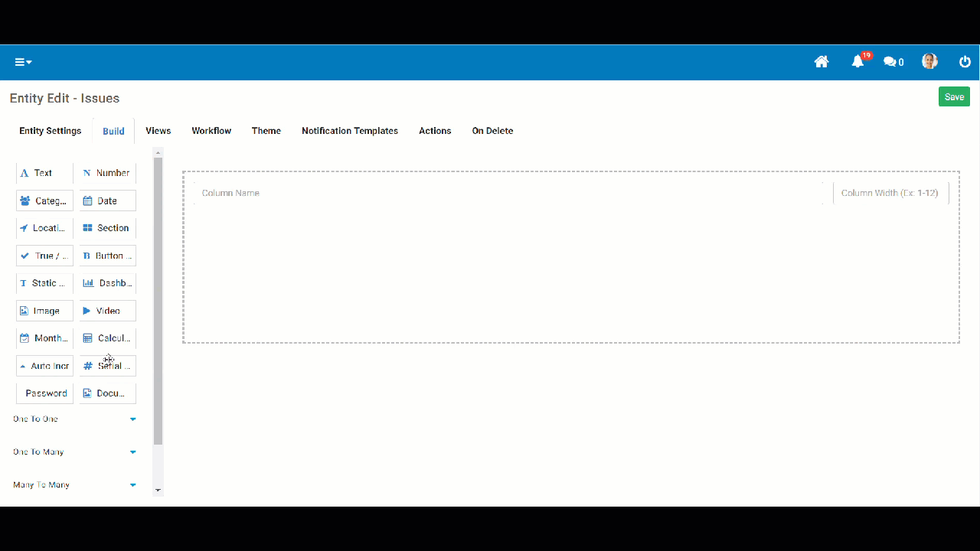Add a Video field

coord(105,311)
